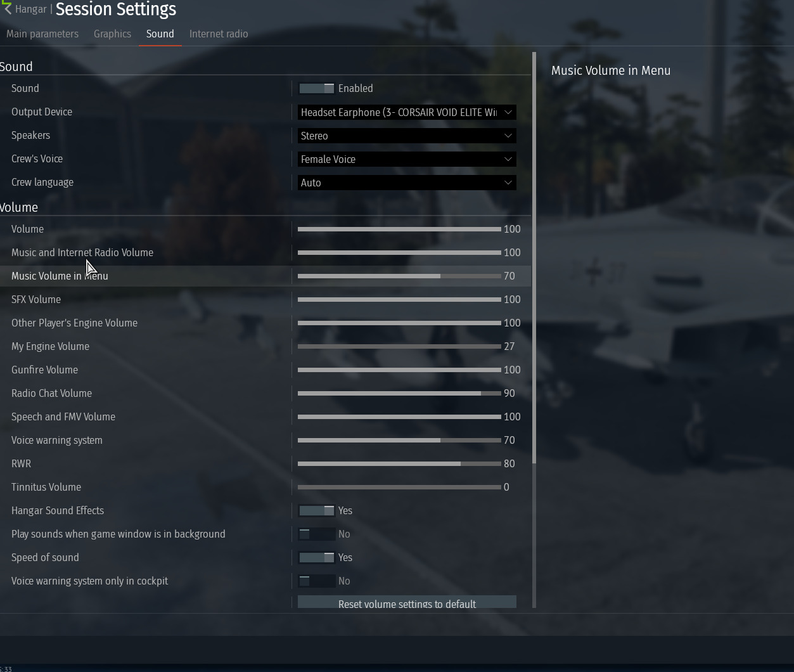Select the Radio Chat Volume row

(x=266, y=393)
